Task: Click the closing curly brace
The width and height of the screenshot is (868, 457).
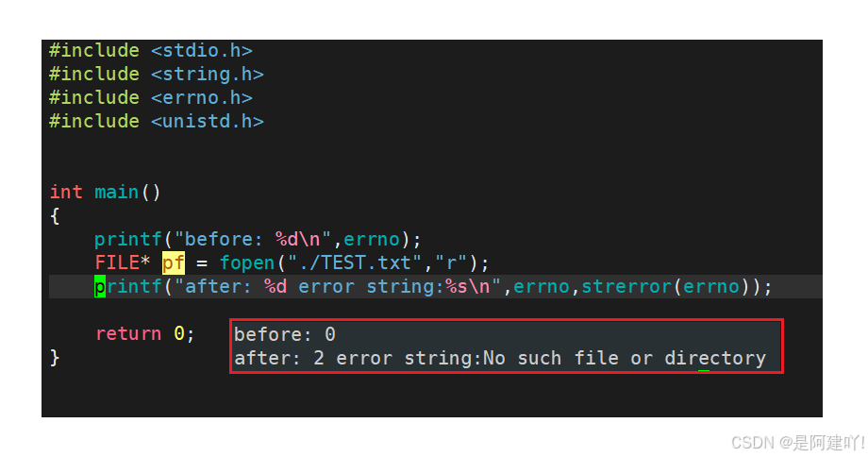Action: point(55,358)
